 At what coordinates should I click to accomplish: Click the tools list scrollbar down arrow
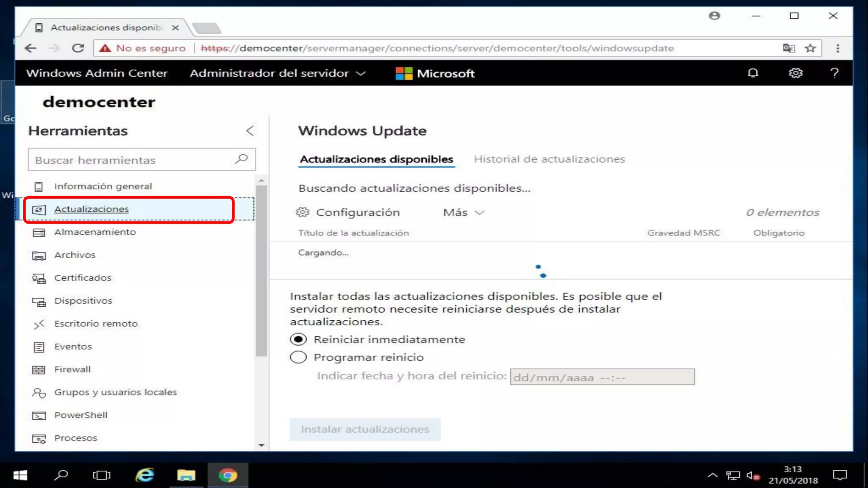(x=262, y=445)
